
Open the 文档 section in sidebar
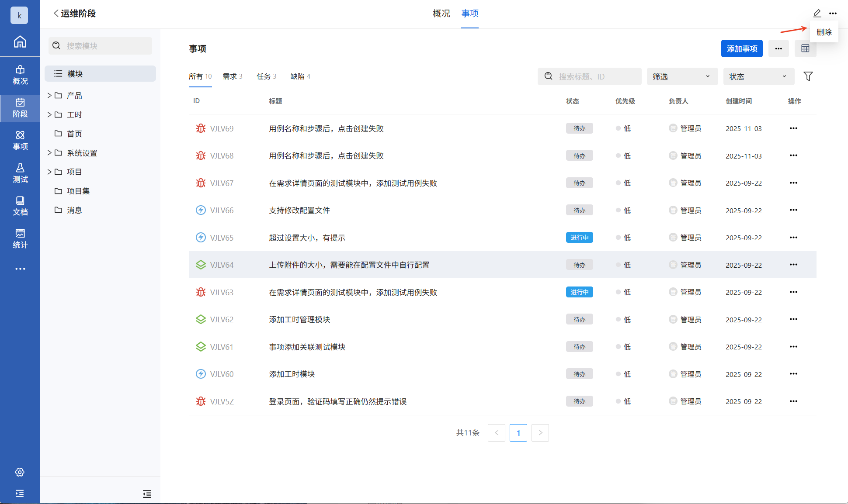coord(20,206)
